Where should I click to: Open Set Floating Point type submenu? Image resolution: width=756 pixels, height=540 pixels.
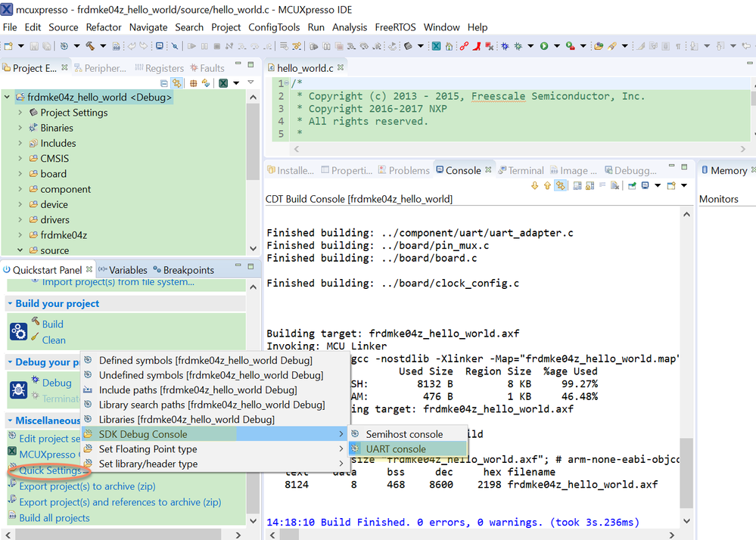tap(215, 449)
